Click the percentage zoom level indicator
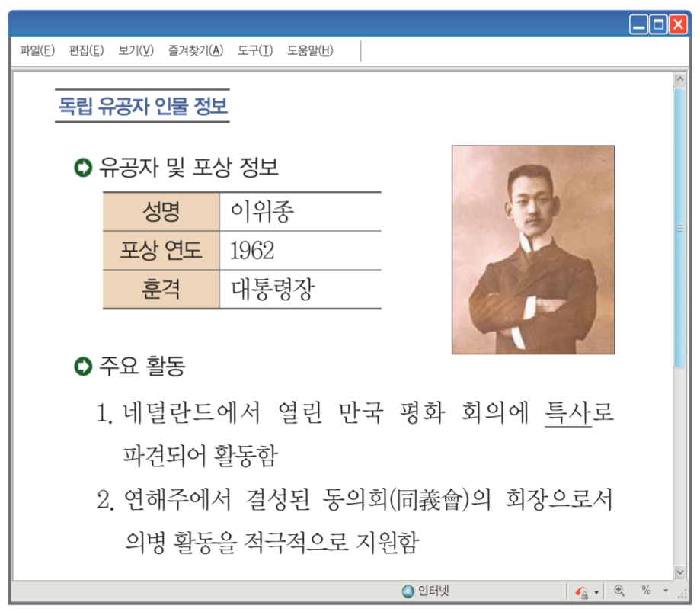Viewport: 700px width, 612px height. 645,591
